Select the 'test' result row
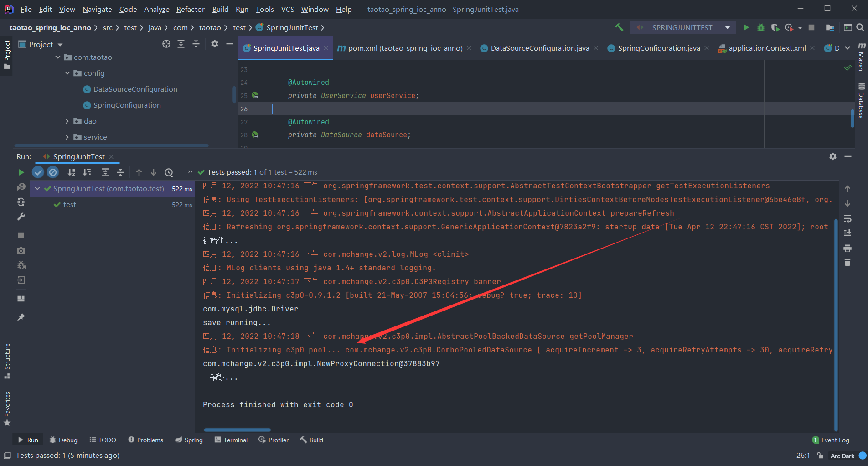 113,205
